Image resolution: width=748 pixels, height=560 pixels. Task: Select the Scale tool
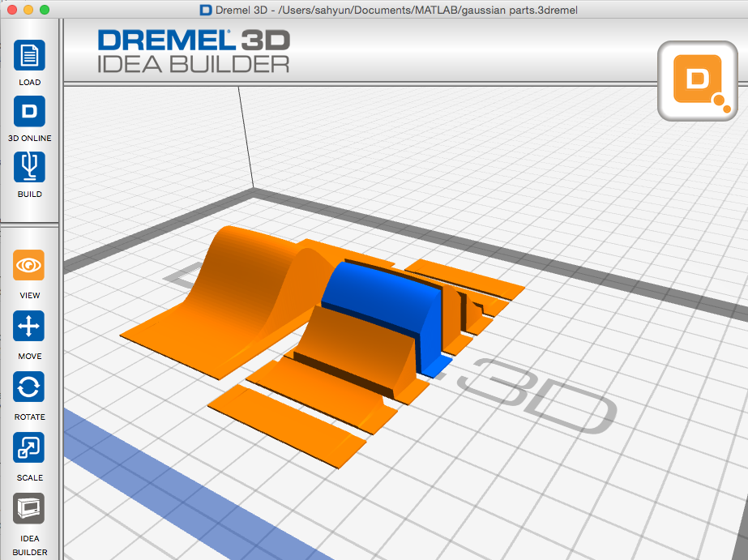click(x=28, y=447)
